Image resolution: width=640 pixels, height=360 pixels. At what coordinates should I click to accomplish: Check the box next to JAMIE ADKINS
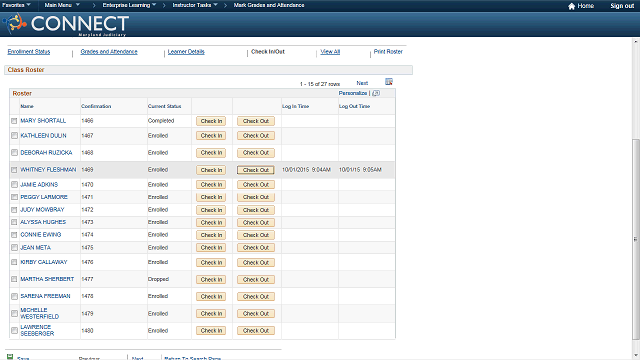[14, 184]
